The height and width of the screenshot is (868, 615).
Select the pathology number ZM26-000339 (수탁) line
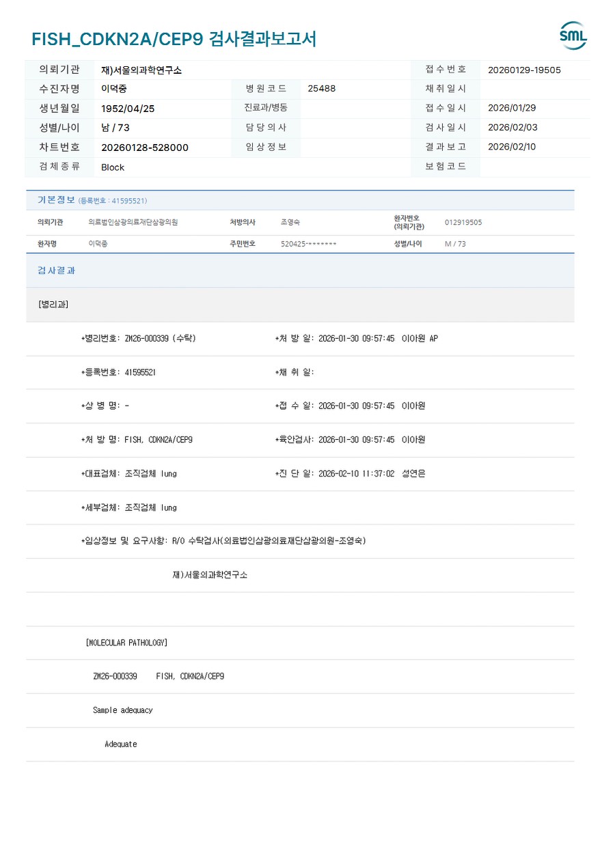coord(139,339)
